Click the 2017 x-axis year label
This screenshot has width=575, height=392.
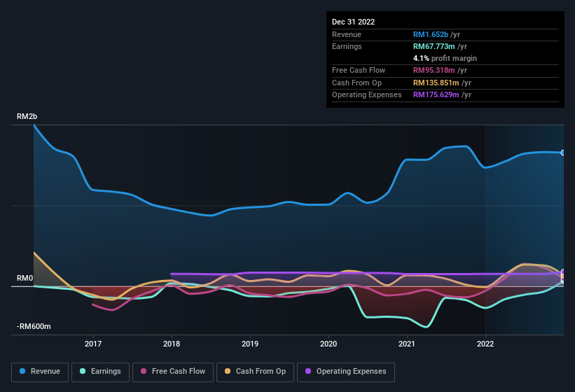pyautogui.click(x=93, y=344)
